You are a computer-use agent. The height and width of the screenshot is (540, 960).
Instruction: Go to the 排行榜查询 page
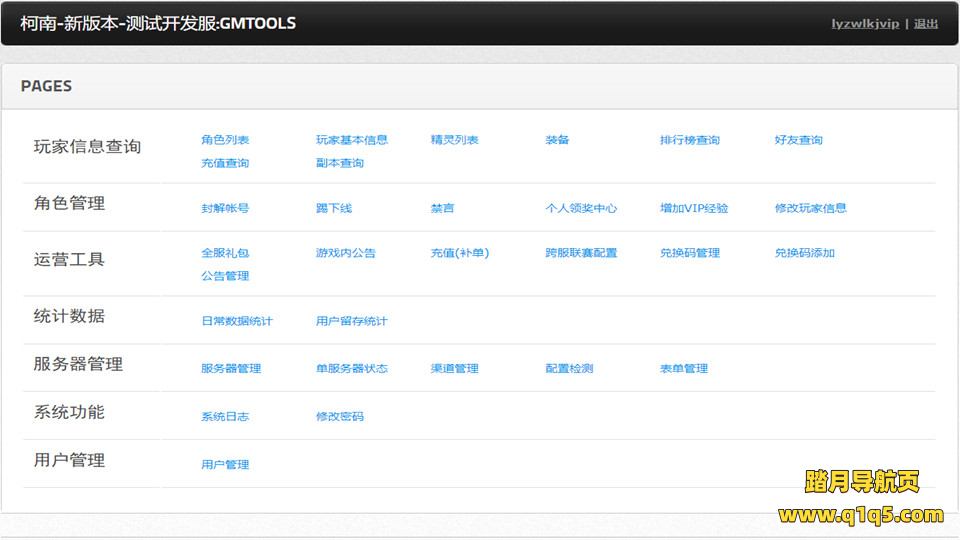click(x=690, y=140)
